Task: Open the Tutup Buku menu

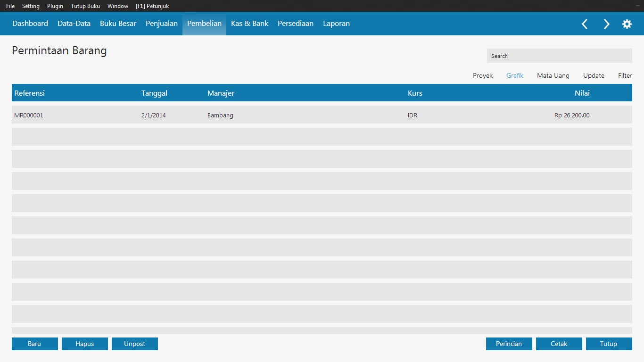Action: tap(85, 6)
